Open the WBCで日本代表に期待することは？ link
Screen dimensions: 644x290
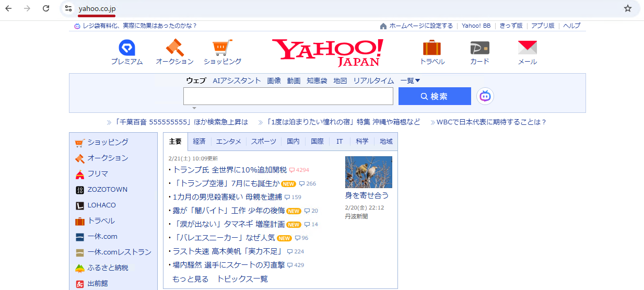(491, 122)
